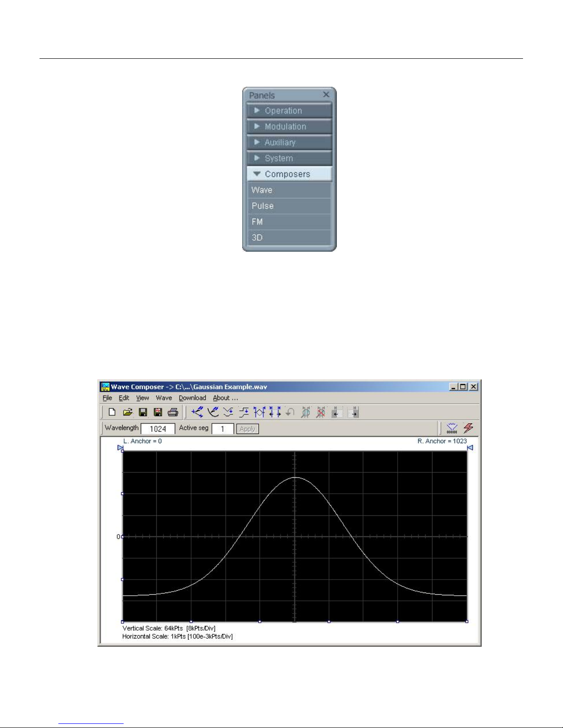
Task: Click the right anchor marker
Action: click(x=470, y=447)
